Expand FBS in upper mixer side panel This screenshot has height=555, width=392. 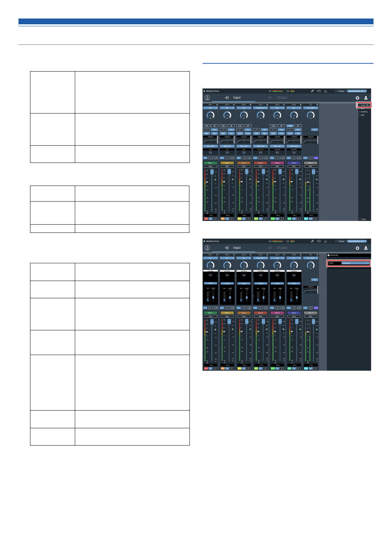(362, 115)
